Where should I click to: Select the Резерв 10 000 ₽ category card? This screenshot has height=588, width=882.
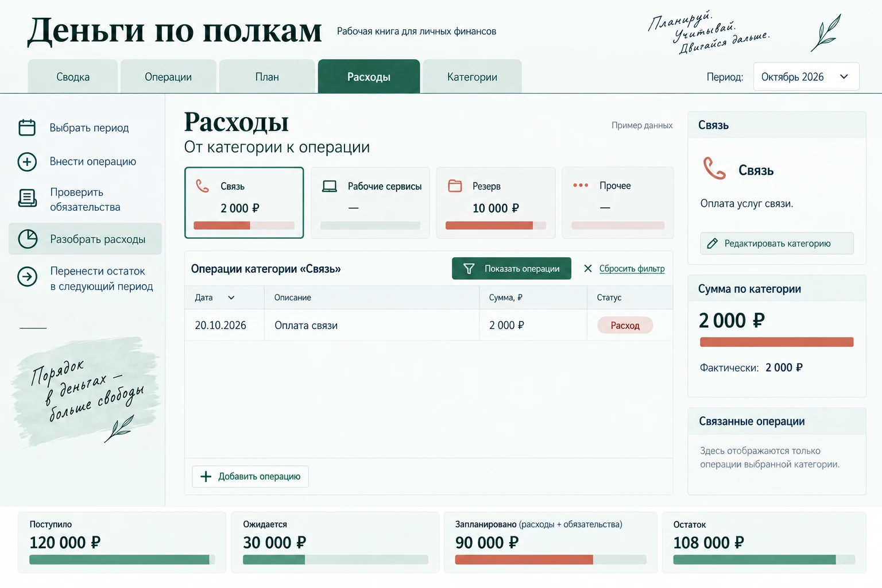pos(496,203)
